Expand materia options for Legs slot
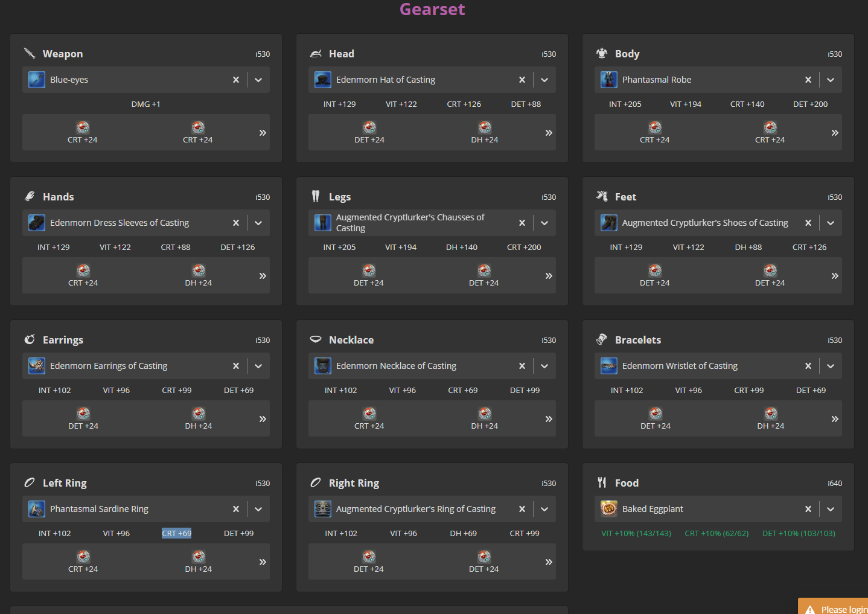Screen dimensions: 868x614 click(x=549, y=276)
